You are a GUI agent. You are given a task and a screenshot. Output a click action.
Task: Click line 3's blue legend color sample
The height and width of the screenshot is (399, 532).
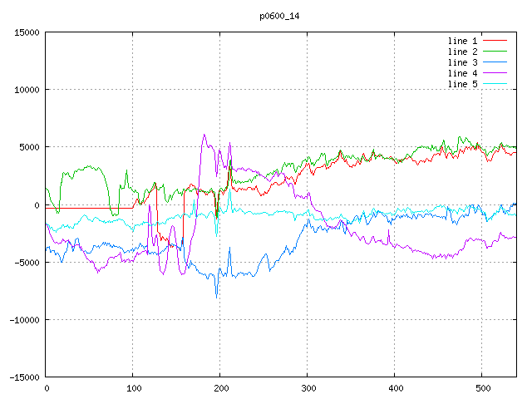(495, 62)
